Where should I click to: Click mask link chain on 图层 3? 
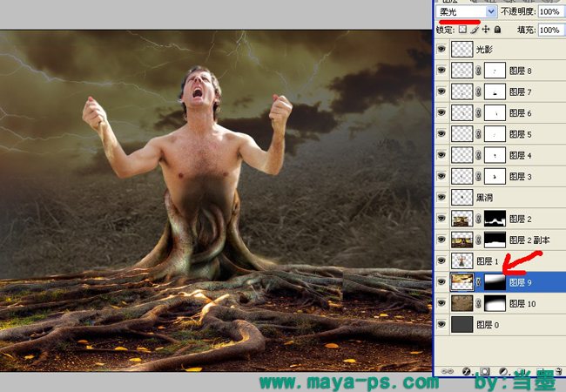coord(478,177)
